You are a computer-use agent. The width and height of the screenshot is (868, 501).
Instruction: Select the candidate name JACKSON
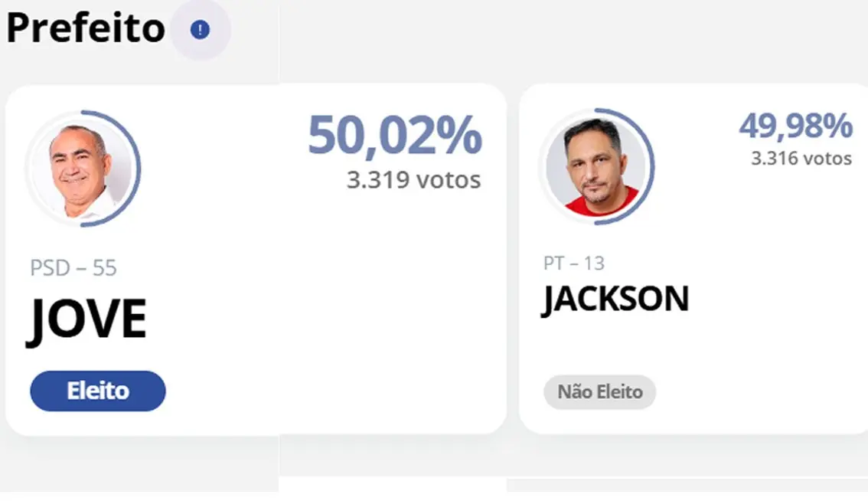[x=616, y=299]
